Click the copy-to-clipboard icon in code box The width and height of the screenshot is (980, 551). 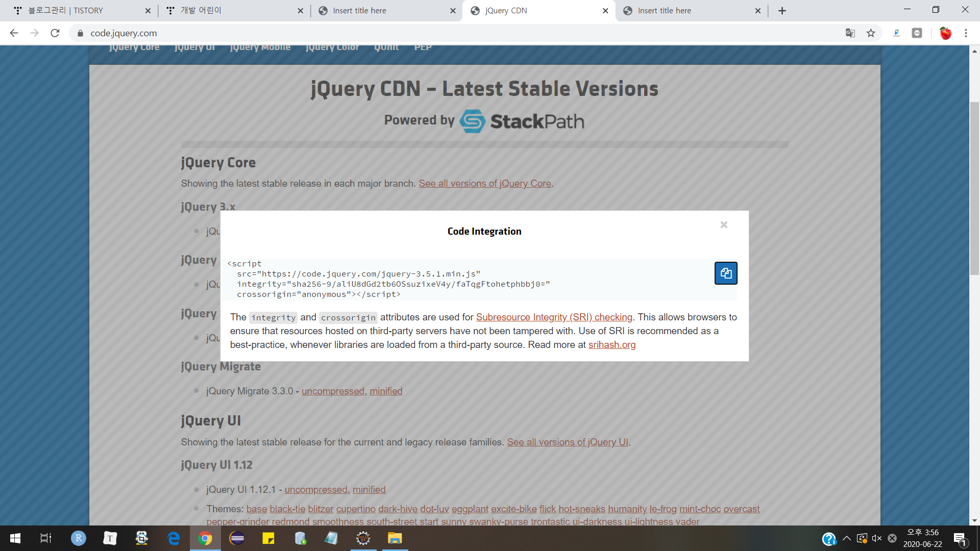pos(725,273)
